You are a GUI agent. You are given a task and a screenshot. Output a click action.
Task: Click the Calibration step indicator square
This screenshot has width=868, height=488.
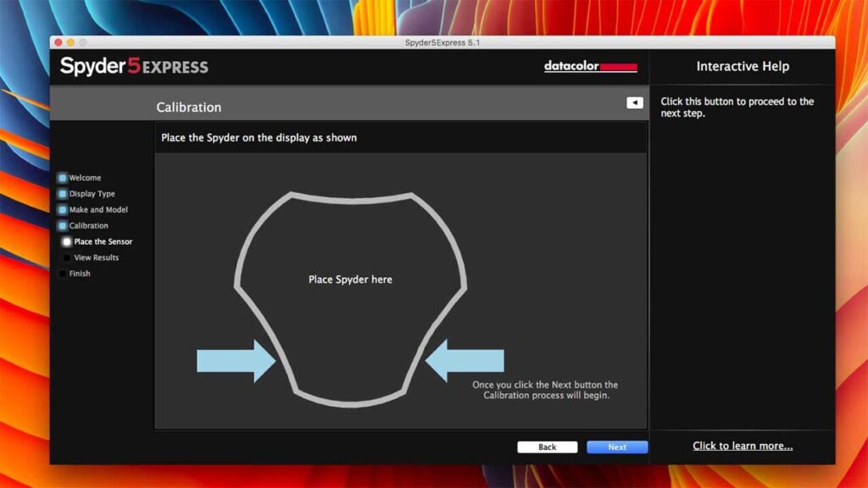click(x=63, y=225)
